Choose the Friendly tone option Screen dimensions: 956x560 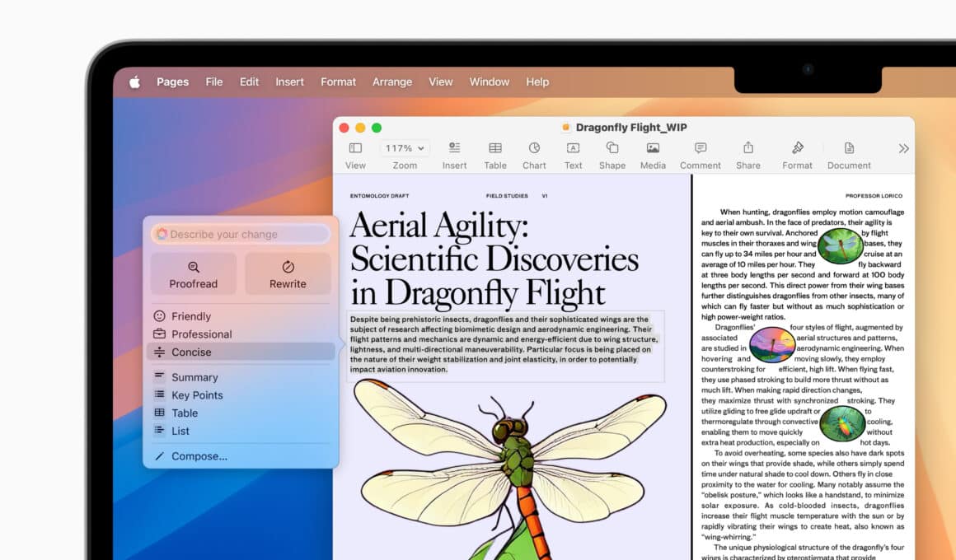point(241,316)
